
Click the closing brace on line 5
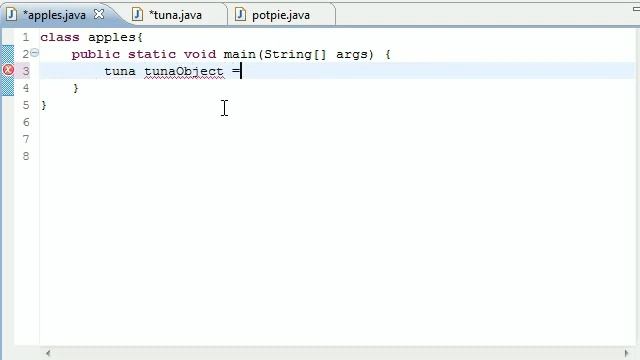(x=44, y=105)
